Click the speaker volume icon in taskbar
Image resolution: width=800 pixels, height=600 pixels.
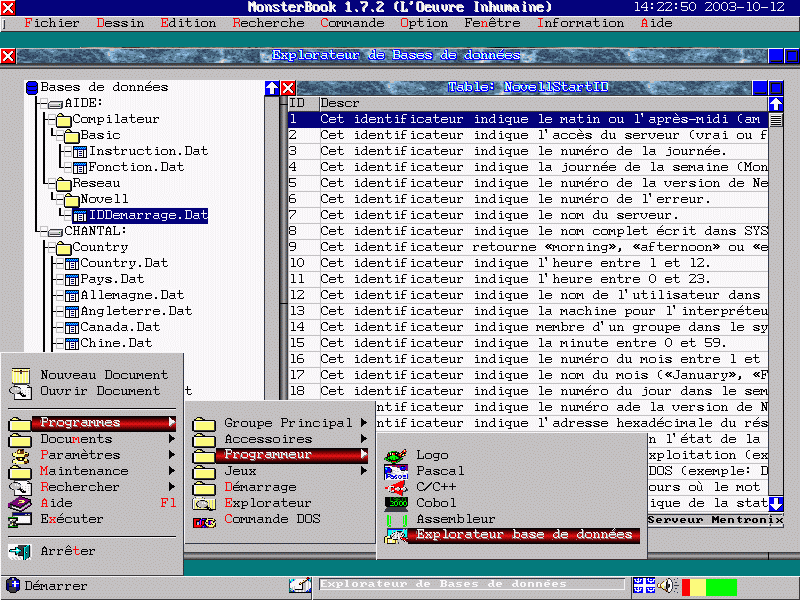(666, 586)
